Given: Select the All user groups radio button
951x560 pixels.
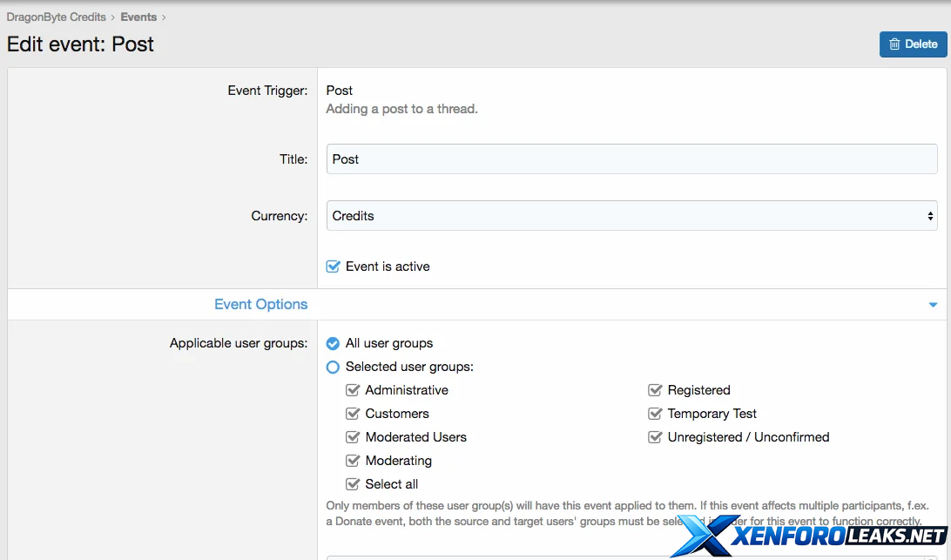Looking at the screenshot, I should (x=333, y=344).
